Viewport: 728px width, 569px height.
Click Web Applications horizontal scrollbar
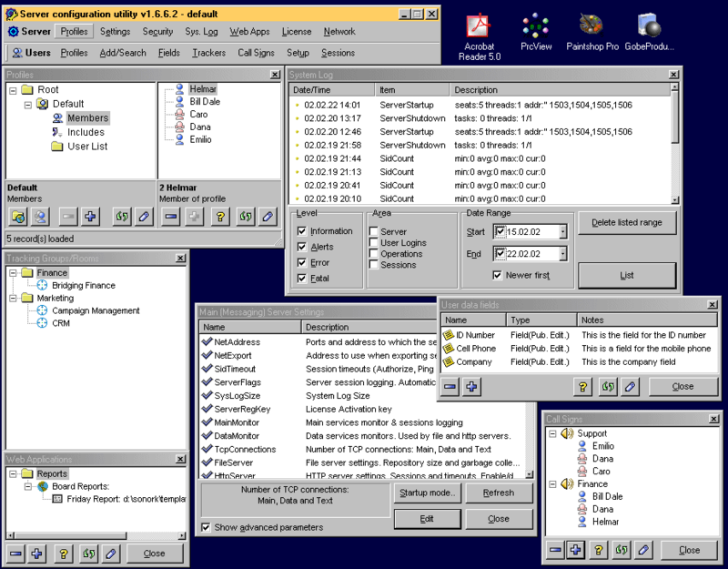96,535
